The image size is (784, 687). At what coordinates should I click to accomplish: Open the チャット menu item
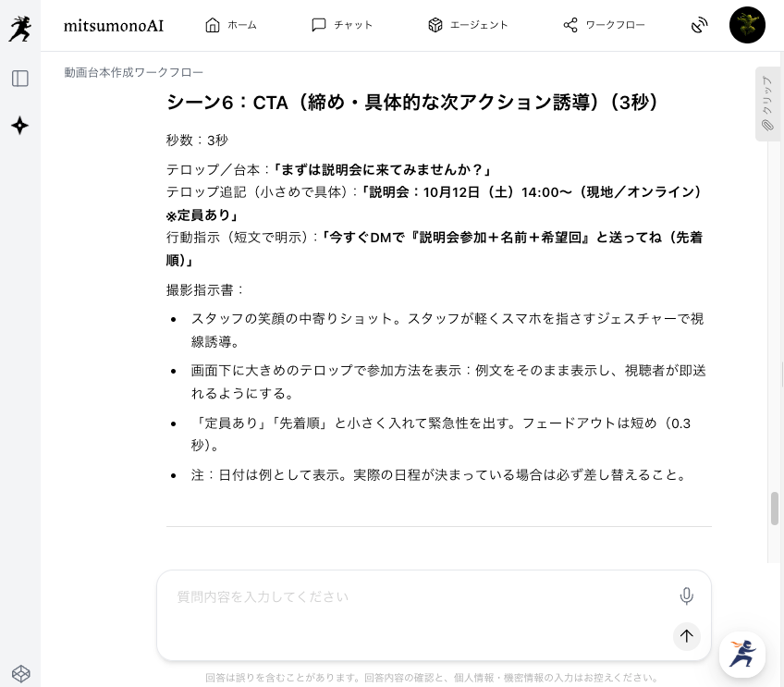(x=342, y=25)
